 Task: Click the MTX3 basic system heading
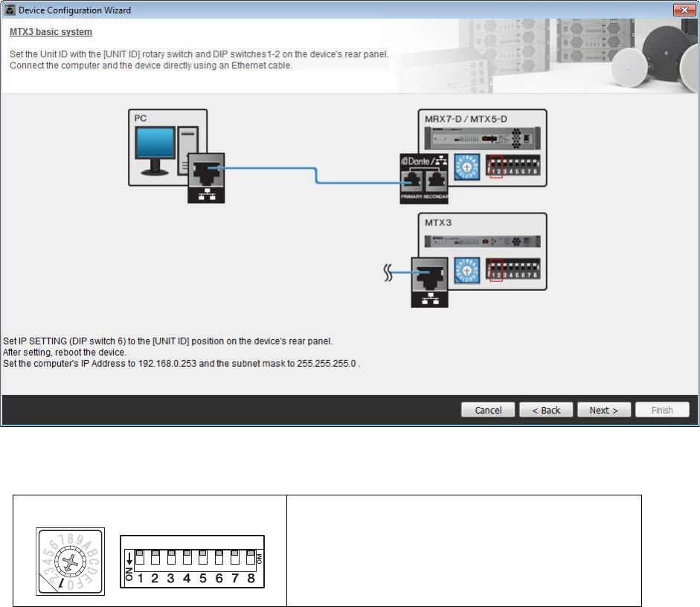click(51, 32)
